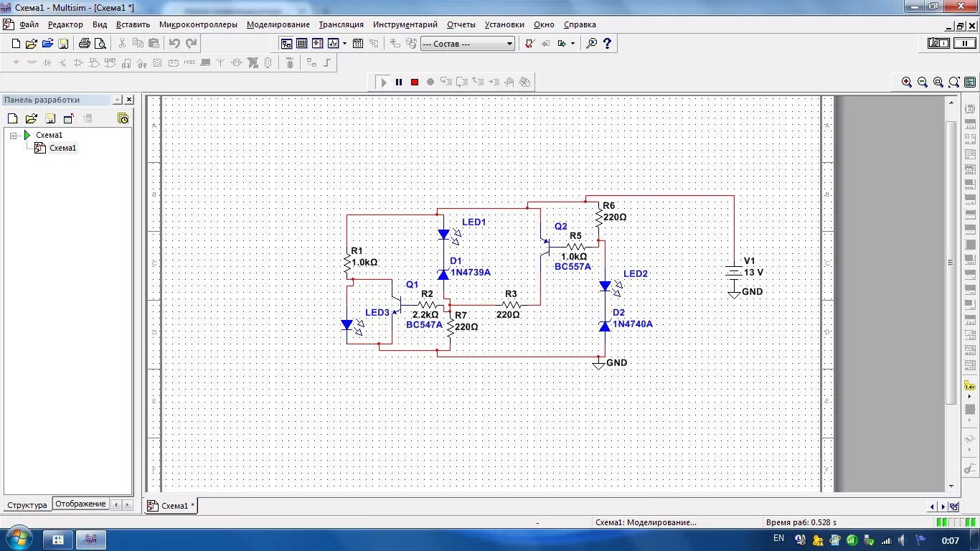Click the Run simulation play button
This screenshot has width=980, height=551.
pos(383,82)
